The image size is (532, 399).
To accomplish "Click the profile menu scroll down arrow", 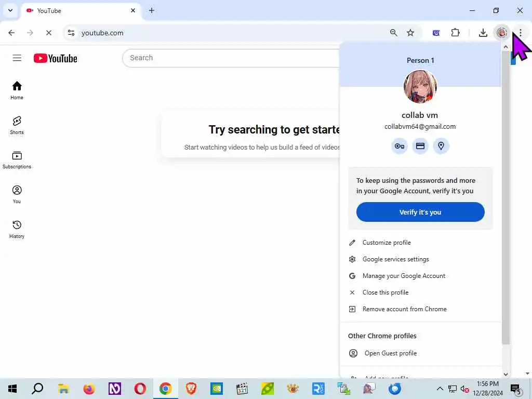I will [506, 374].
